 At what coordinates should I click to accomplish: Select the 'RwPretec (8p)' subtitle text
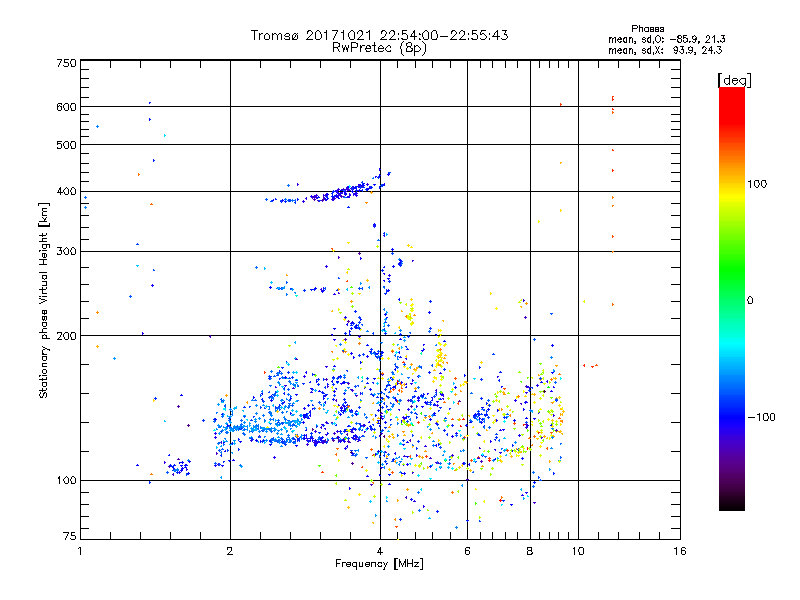coord(379,48)
